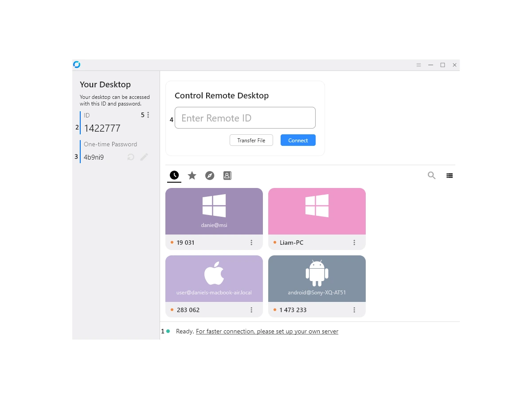Open the Recent Sessions clock tab
The width and height of the screenshot is (532, 399).
click(174, 176)
